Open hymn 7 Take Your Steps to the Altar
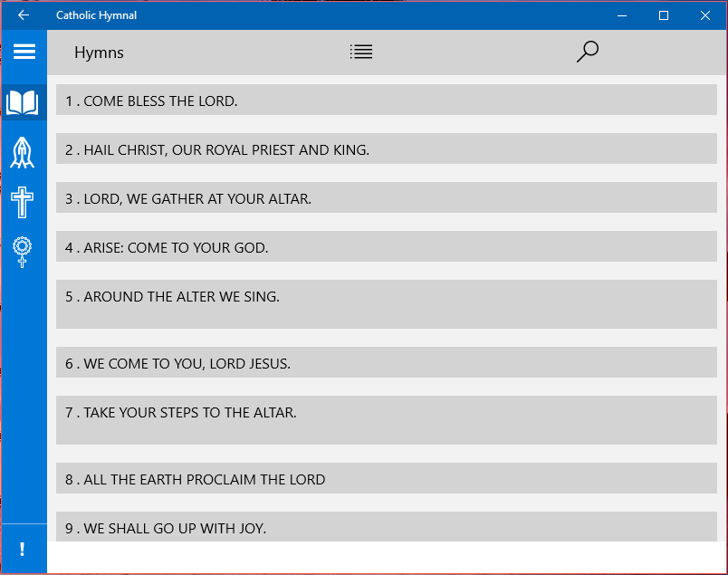The height and width of the screenshot is (575, 728). [x=387, y=419]
